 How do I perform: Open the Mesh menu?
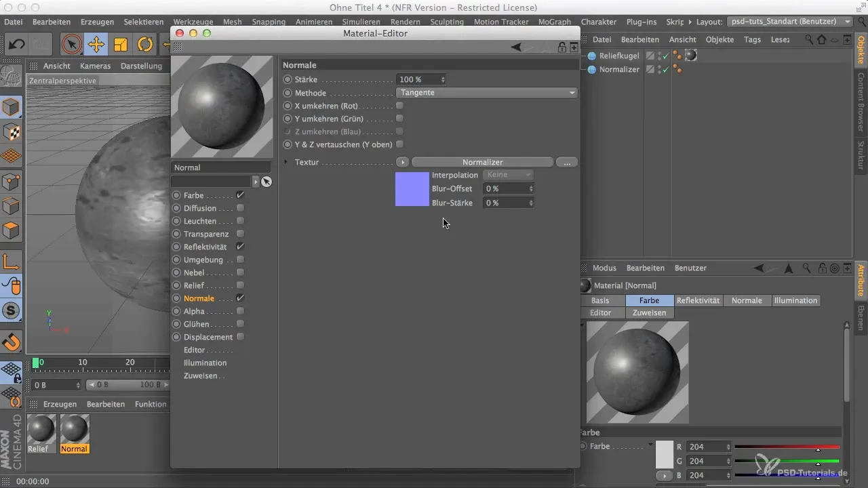(232, 22)
